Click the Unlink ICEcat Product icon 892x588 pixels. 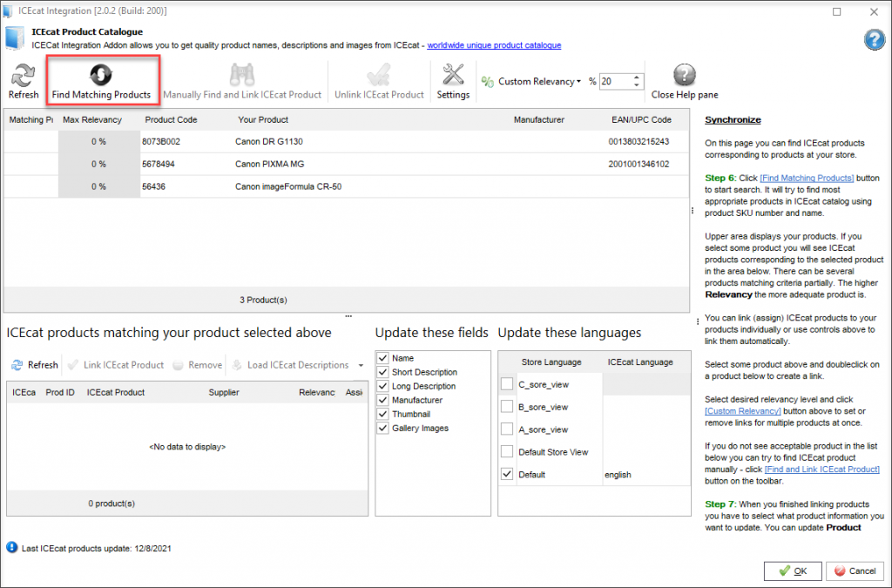click(x=379, y=76)
